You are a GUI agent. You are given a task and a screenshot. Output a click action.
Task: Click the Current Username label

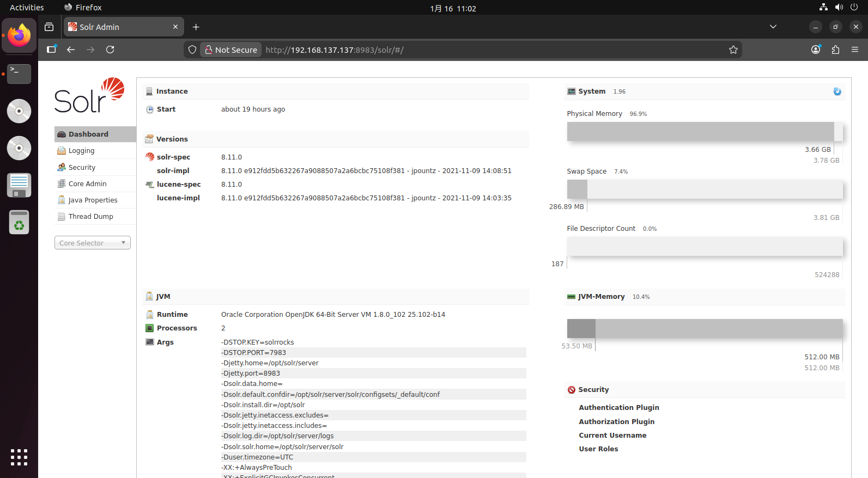tap(612, 436)
